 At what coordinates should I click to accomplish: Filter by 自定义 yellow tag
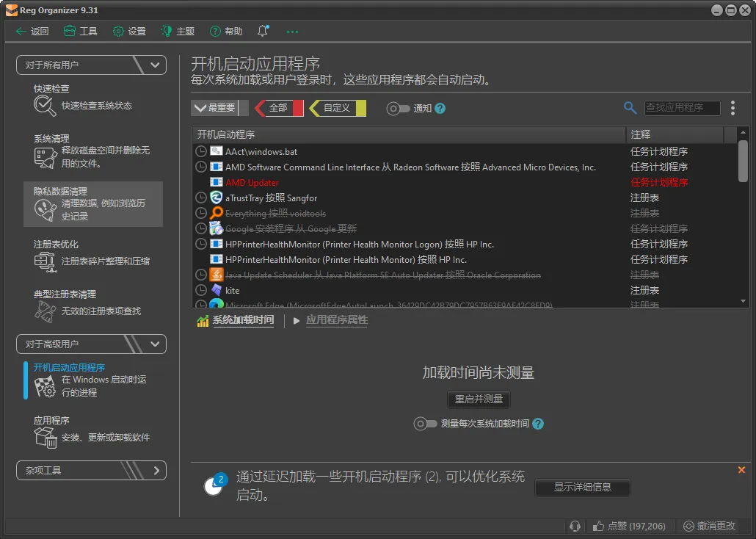pos(338,108)
